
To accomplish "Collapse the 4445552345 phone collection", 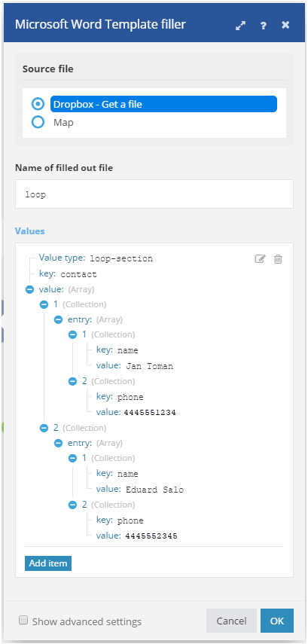I will tap(73, 505).
